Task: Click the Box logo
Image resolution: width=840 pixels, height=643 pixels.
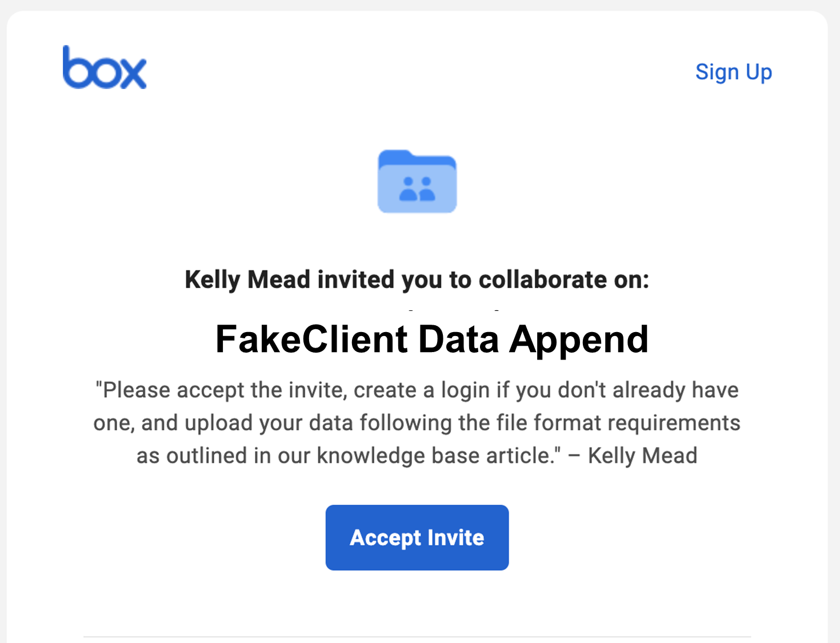Action: (105, 67)
